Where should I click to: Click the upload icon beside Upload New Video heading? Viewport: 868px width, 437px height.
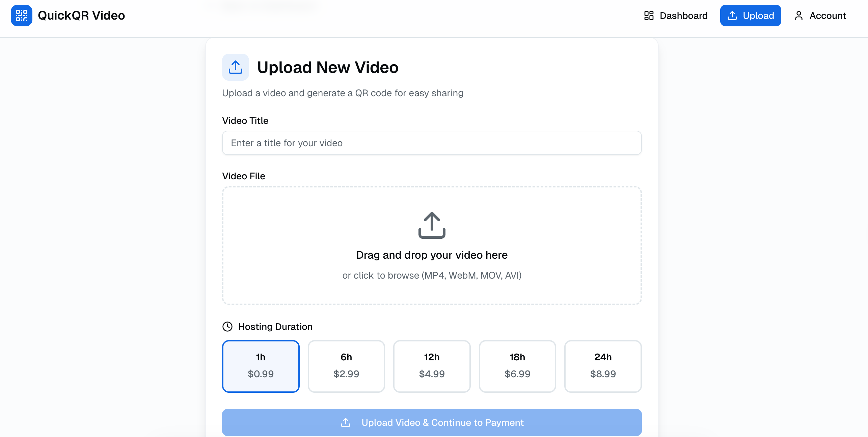pyautogui.click(x=235, y=67)
